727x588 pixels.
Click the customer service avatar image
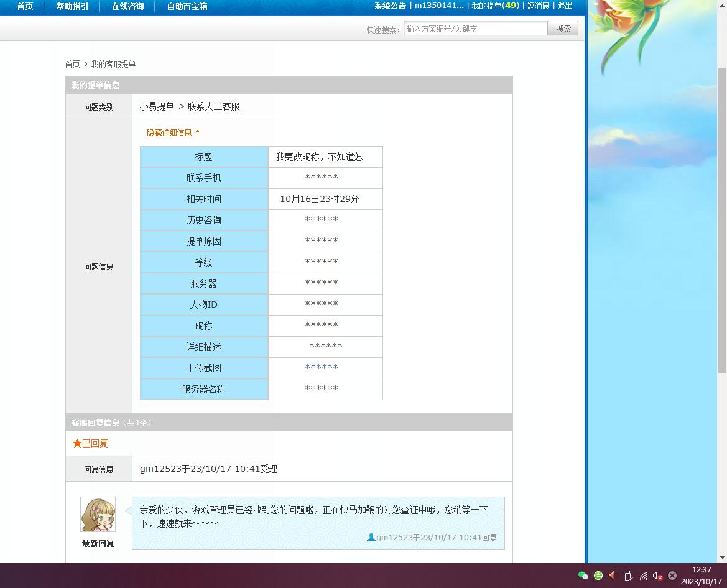click(98, 515)
